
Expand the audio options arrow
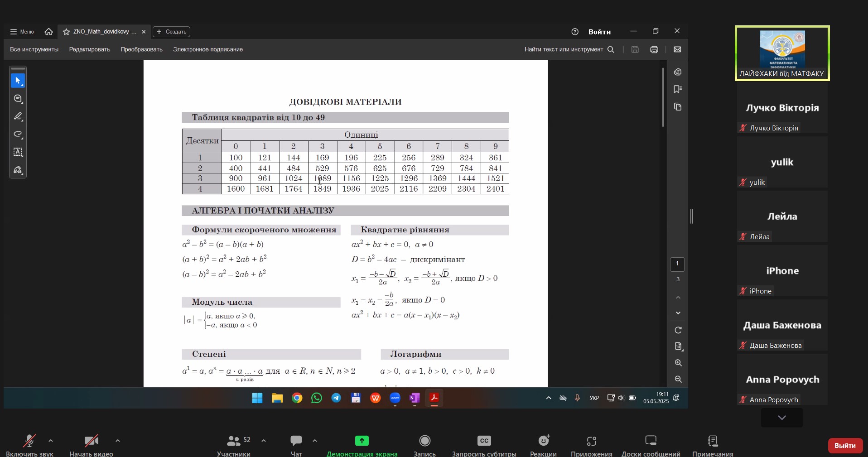point(51,440)
